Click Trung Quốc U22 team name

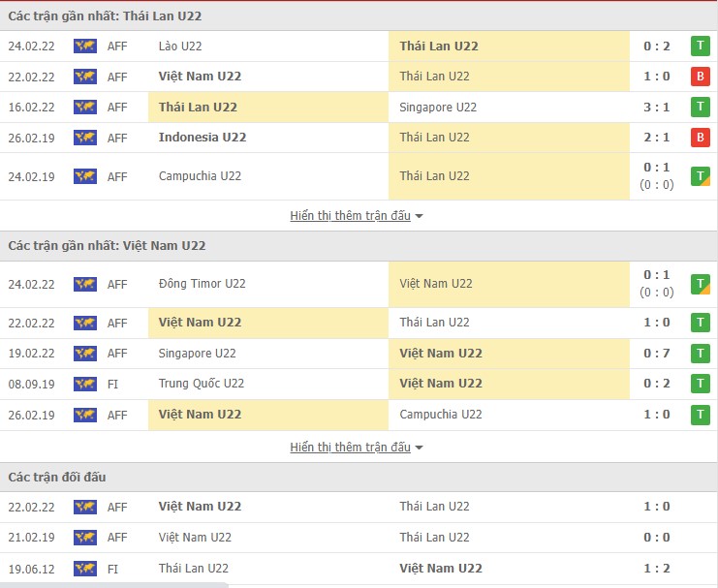point(202,384)
